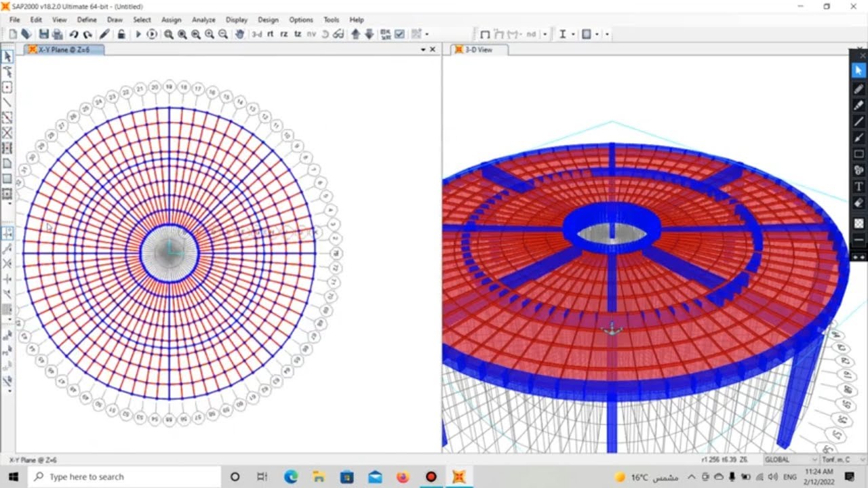The height and width of the screenshot is (488, 868).
Task: Close the X-Y Plane view window
Action: click(x=433, y=49)
